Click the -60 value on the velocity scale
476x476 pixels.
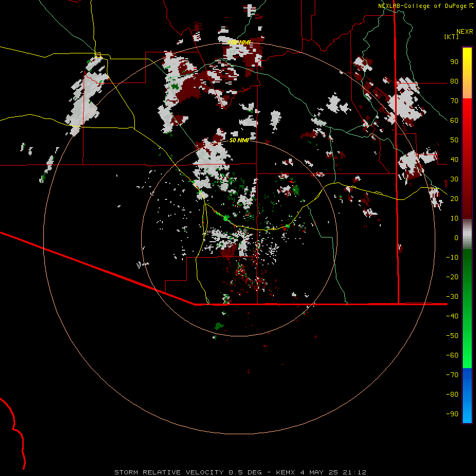pos(452,355)
